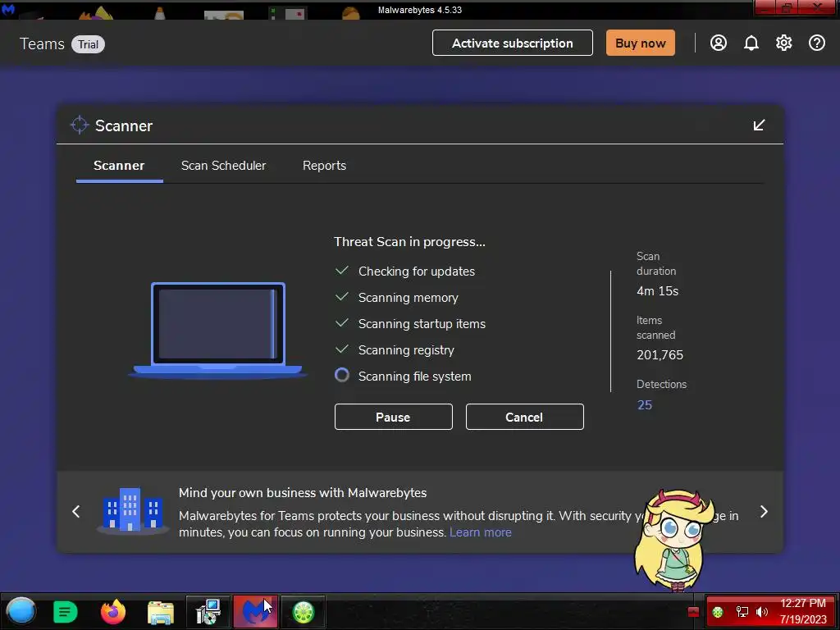840x630 pixels.
Task: Pause the threat scan
Action: [x=393, y=417]
